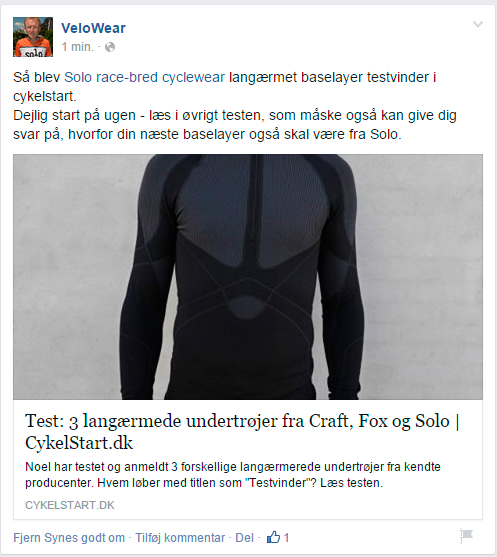Image resolution: width=497 pixels, height=557 pixels.
Task: Open the post options chevron menu
Action: click(478, 24)
